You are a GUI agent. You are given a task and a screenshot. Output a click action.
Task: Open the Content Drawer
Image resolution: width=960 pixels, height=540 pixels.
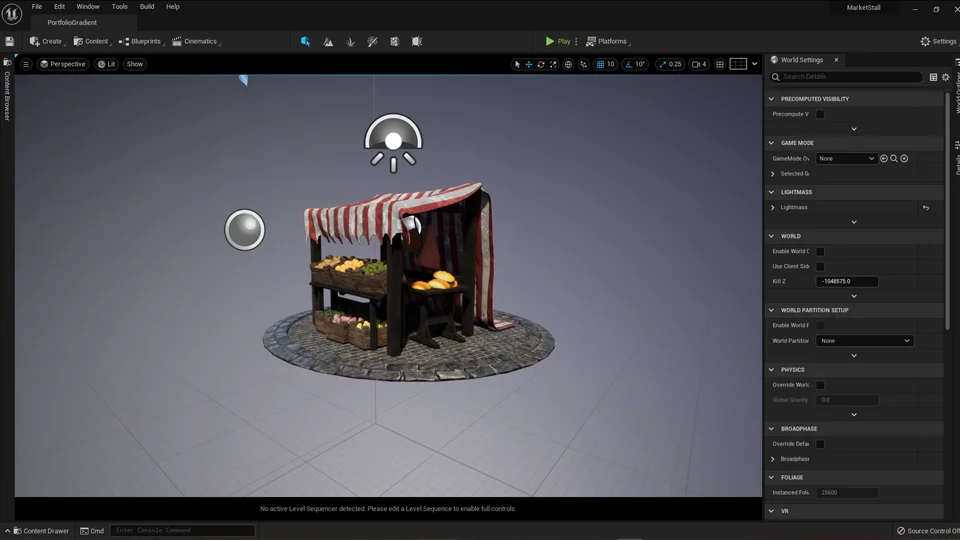(x=41, y=531)
